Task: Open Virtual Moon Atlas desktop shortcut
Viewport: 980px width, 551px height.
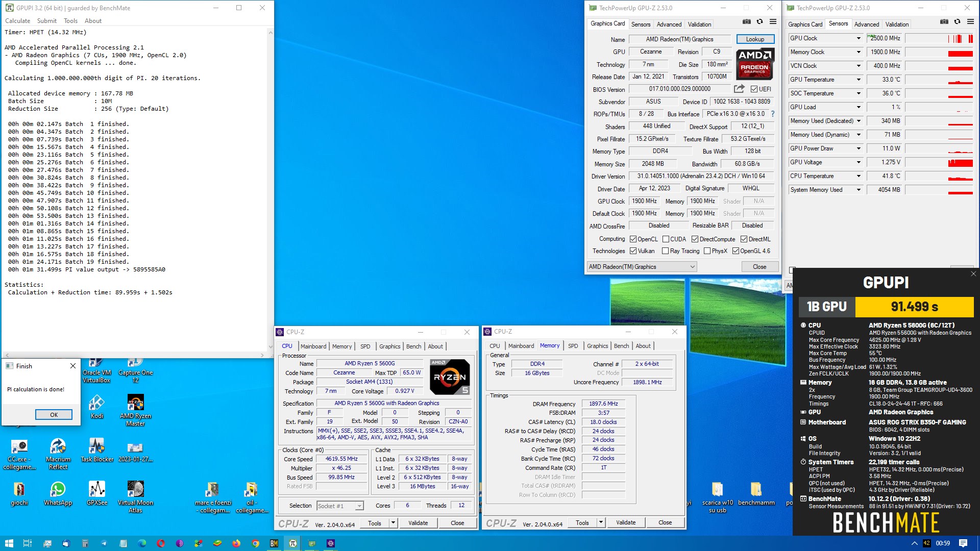Action: pos(135,497)
